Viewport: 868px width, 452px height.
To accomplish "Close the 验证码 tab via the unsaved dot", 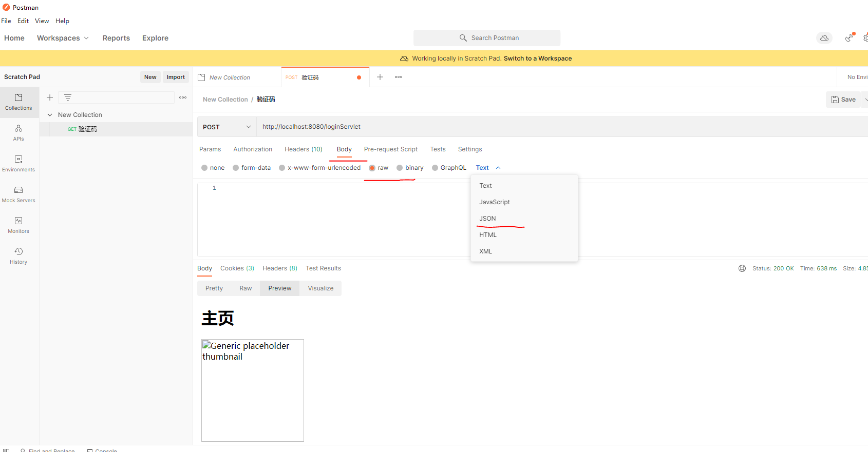I will pos(359,77).
